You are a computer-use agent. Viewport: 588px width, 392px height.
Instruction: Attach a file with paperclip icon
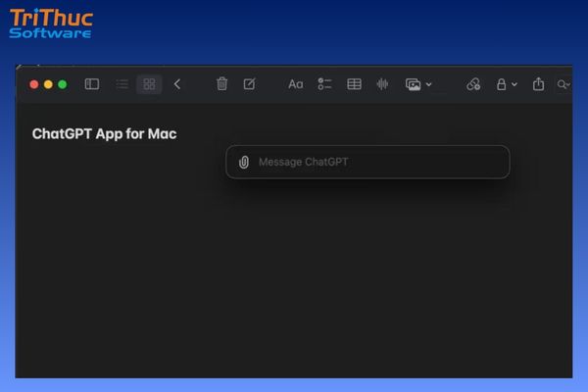[244, 162]
